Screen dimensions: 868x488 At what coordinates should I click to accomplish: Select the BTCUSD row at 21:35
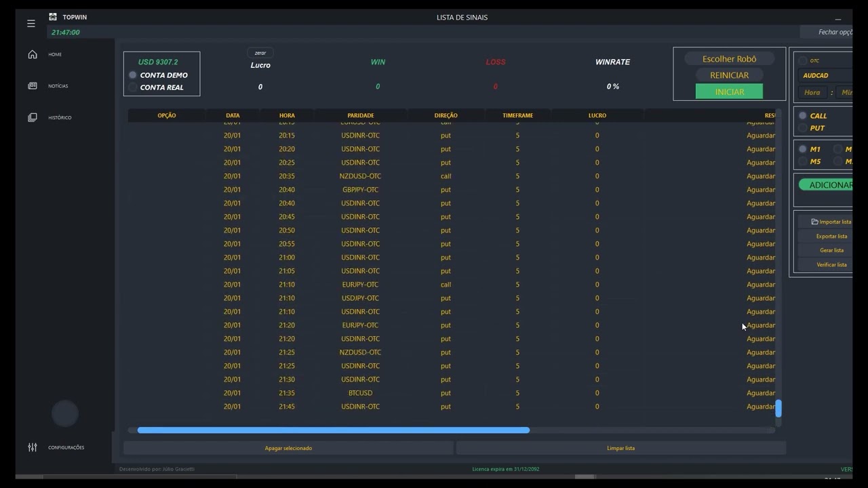pos(452,393)
